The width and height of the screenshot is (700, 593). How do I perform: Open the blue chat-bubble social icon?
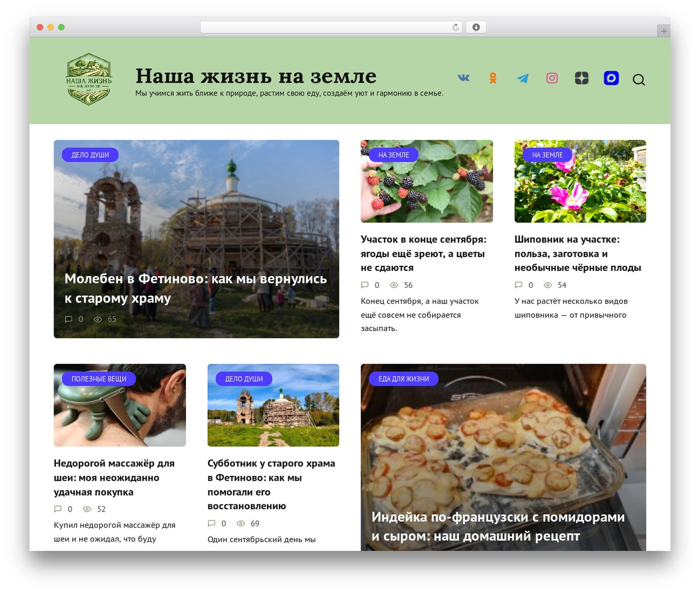611,78
